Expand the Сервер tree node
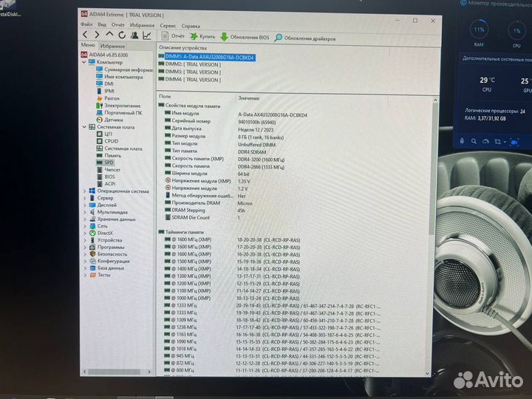The image size is (532, 399). pyautogui.click(x=84, y=198)
